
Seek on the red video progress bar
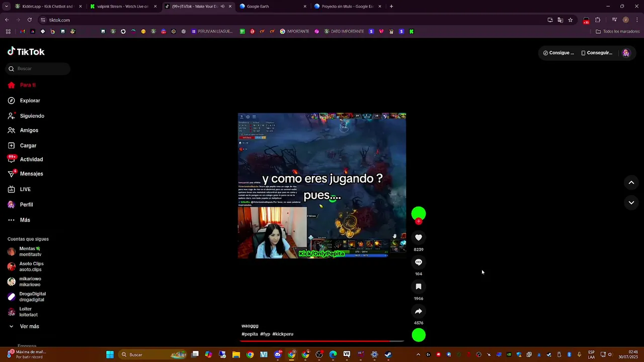(x=322, y=341)
